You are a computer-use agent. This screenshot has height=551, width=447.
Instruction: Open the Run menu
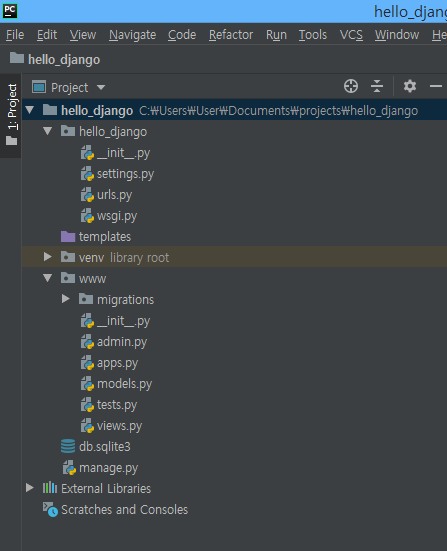(276, 35)
